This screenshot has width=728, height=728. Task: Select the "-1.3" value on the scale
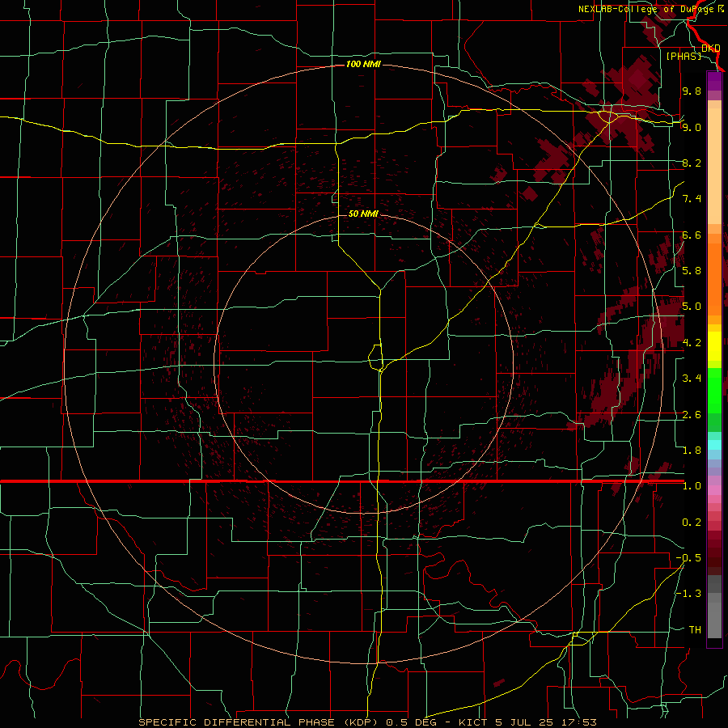(688, 594)
